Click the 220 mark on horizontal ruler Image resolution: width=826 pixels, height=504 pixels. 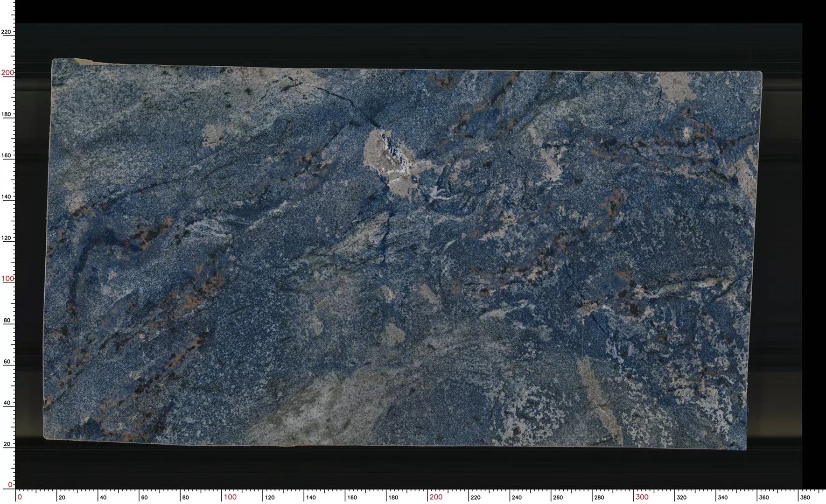pos(476,497)
